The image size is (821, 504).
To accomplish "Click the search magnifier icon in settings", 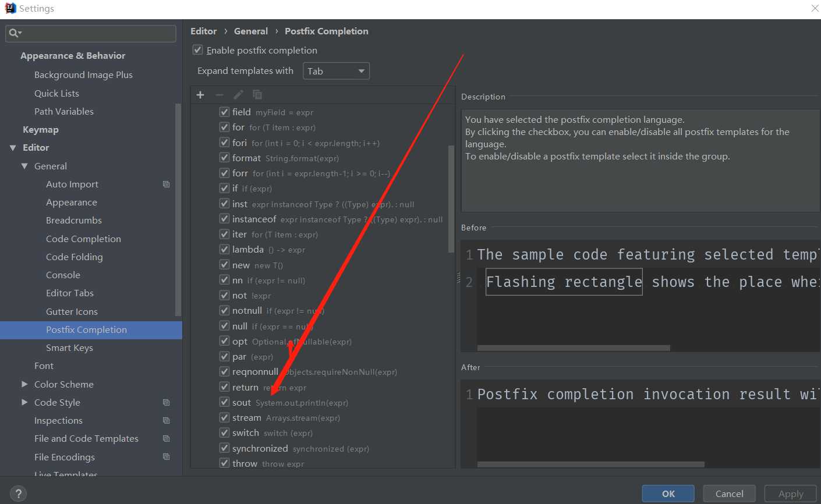I will [x=14, y=34].
